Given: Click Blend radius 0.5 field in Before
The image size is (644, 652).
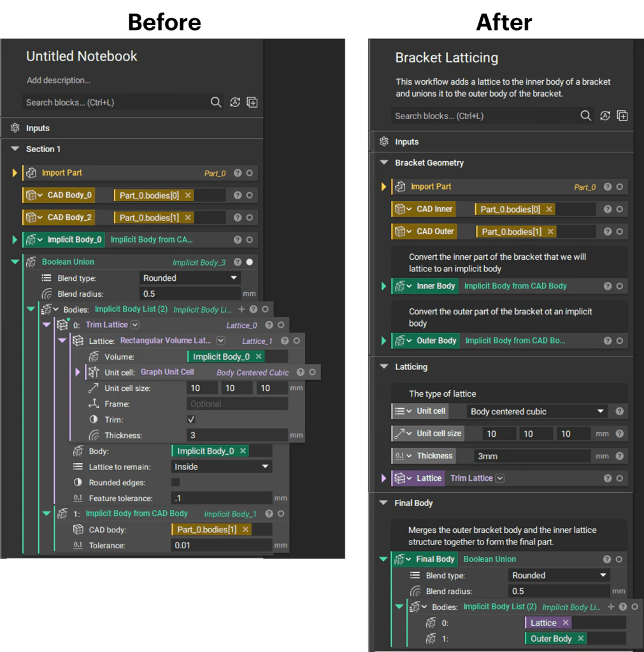Looking at the screenshot, I should coord(190,294).
